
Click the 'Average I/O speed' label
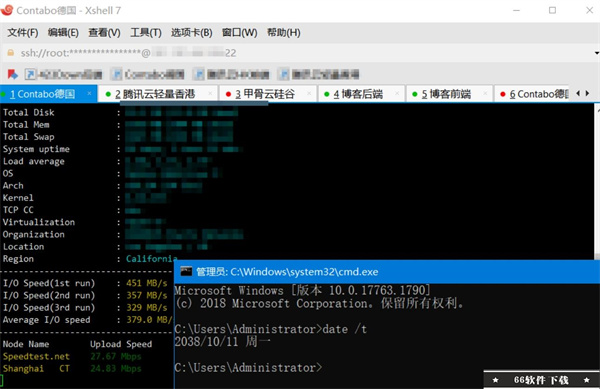[x=47, y=320]
